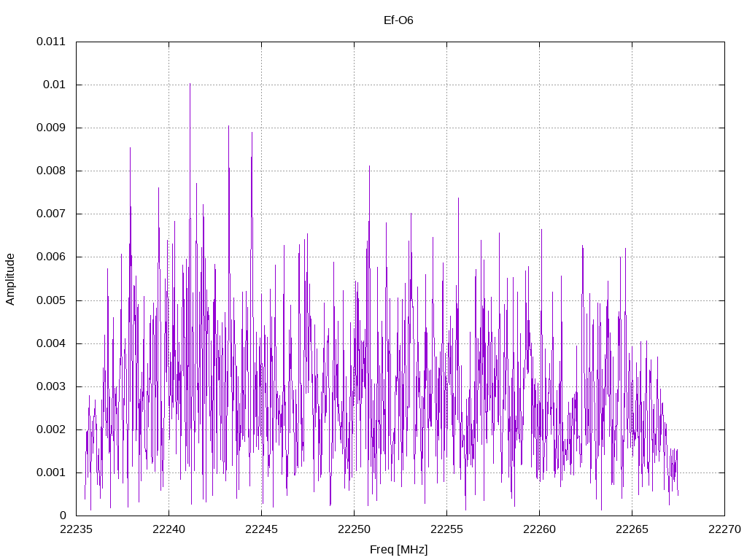Click the x-axis tick label 22255

[x=447, y=529]
